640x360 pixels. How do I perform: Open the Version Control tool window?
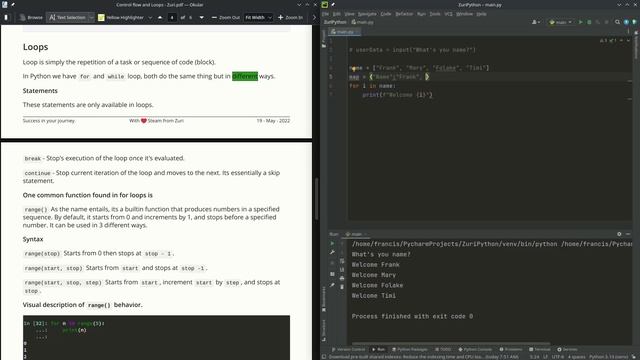[348, 349]
